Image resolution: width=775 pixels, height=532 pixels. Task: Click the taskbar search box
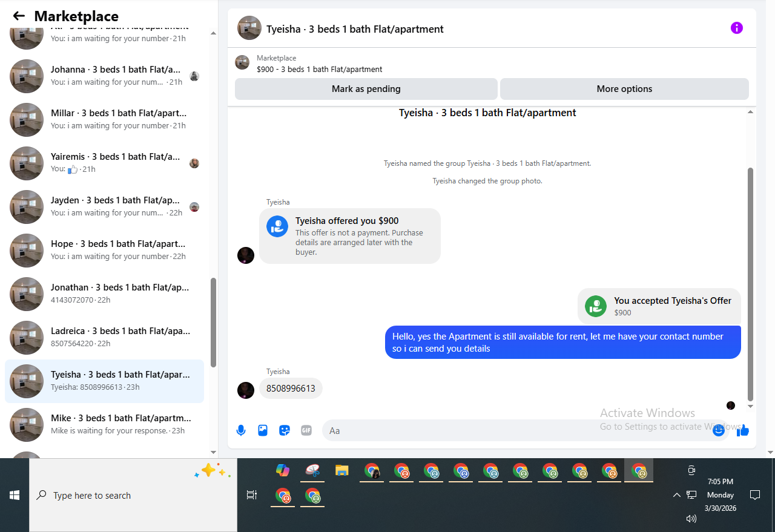[133, 495]
